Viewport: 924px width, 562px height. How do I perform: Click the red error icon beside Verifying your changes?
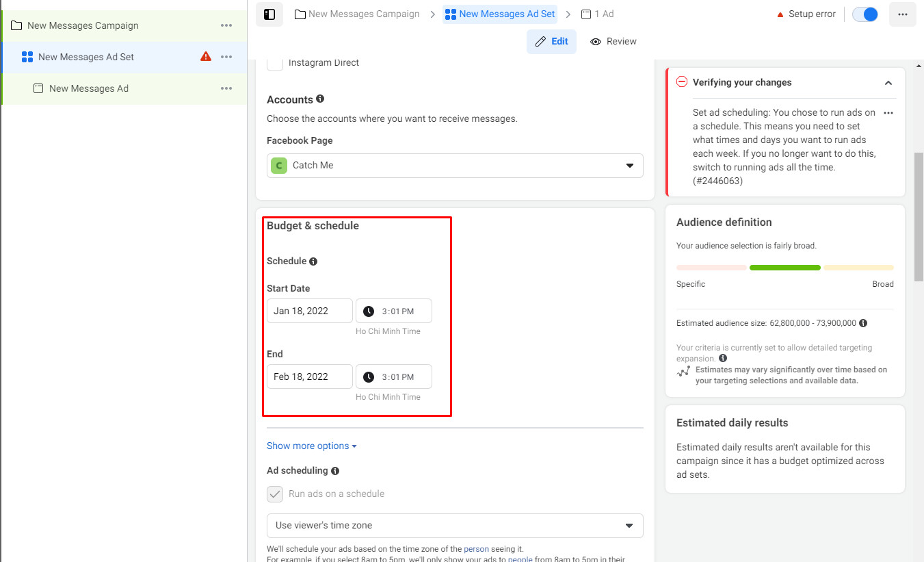click(682, 82)
